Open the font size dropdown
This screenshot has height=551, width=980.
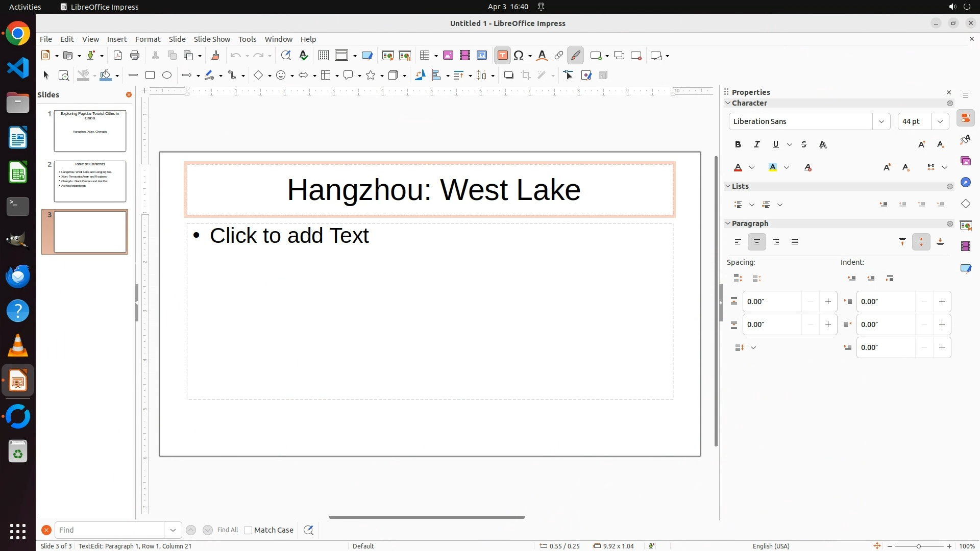click(x=940, y=121)
